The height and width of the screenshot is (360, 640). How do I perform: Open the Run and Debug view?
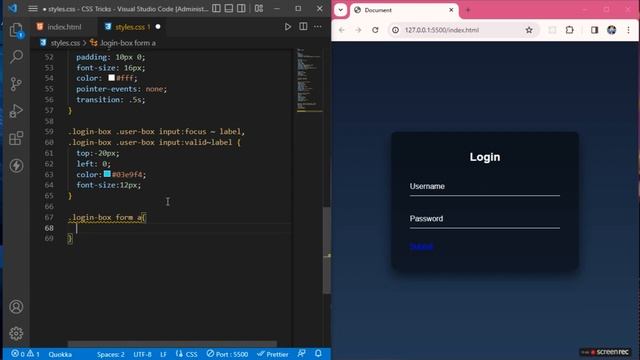click(x=16, y=111)
